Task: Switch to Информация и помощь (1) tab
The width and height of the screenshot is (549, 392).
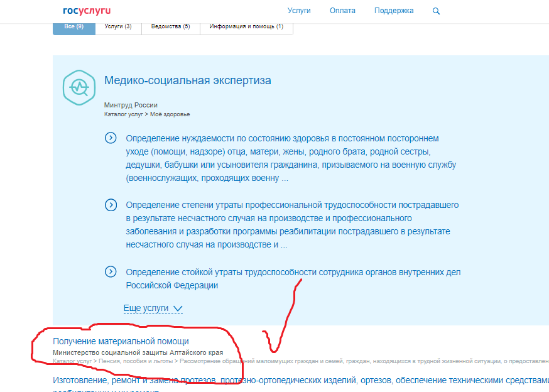Action: point(246,28)
